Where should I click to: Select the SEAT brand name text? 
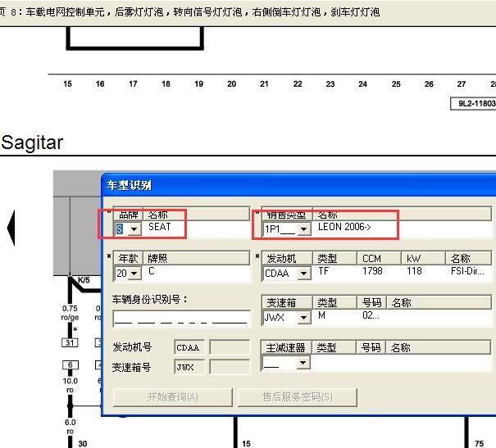(x=159, y=227)
